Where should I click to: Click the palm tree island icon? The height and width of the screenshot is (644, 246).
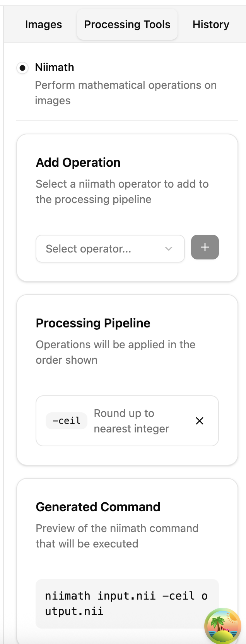tap(222, 626)
